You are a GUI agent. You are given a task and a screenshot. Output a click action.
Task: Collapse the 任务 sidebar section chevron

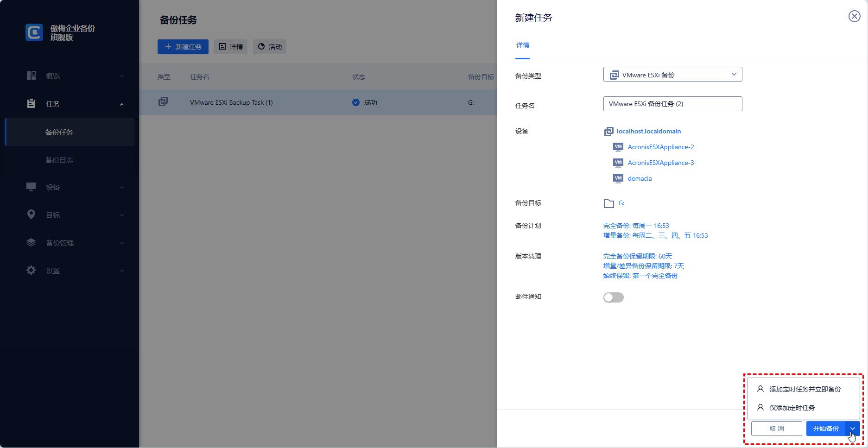(122, 104)
